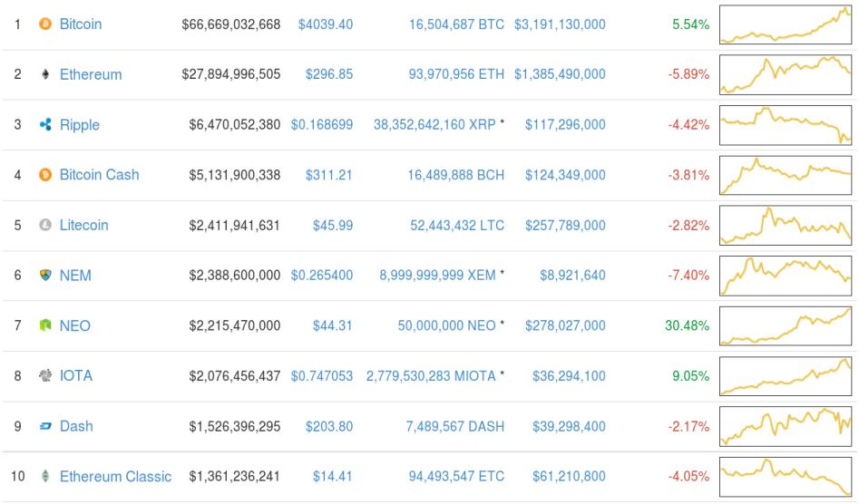The width and height of the screenshot is (859, 504).
Task: Click the orange Bitcoin coin icon
Action: pos(45,24)
